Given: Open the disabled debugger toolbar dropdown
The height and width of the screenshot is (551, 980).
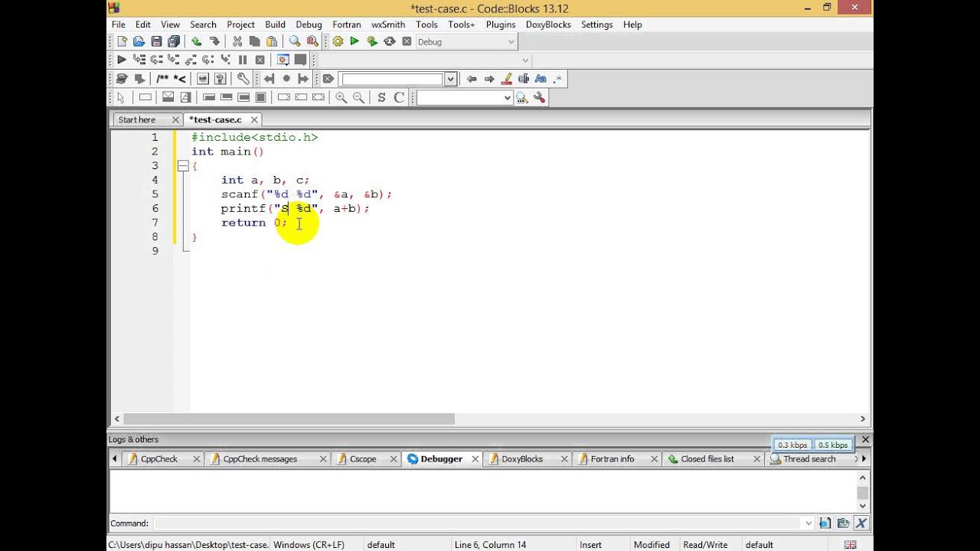Looking at the screenshot, I should (525, 60).
